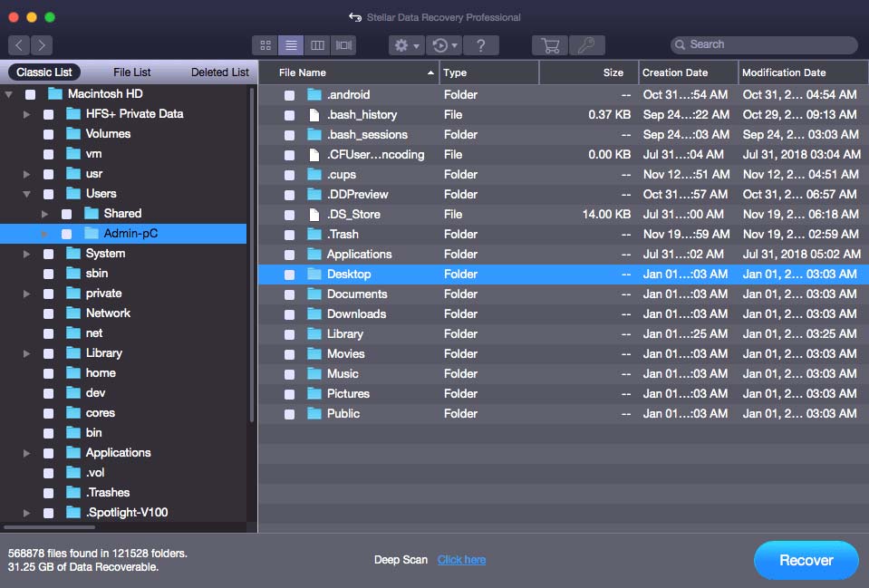
Task: Tick the Pictures folder checkbox
Action: pos(289,395)
